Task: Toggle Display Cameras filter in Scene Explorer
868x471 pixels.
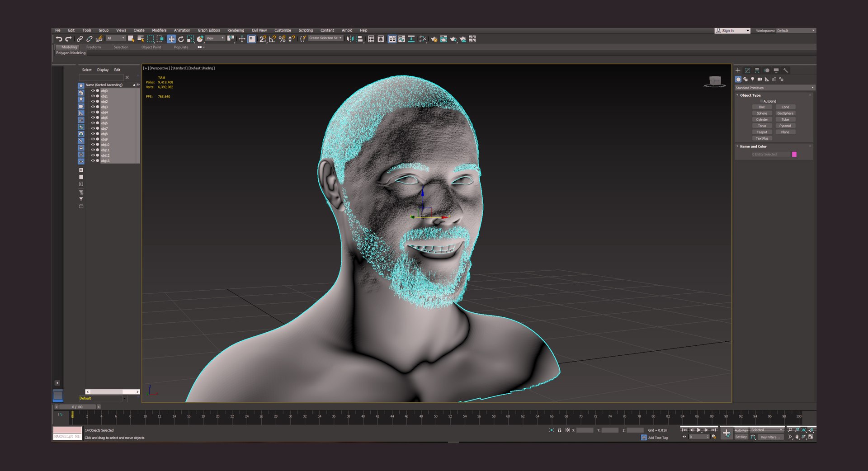Action: point(81,106)
